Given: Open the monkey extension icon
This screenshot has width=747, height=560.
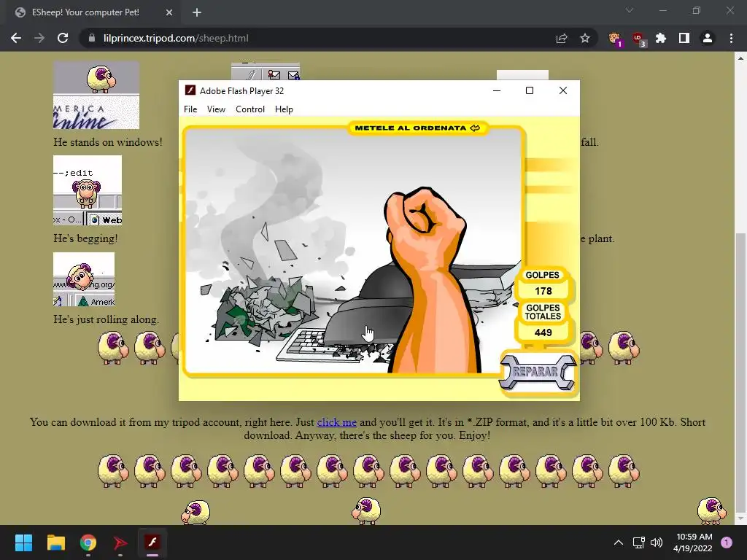Looking at the screenshot, I should click(x=615, y=38).
